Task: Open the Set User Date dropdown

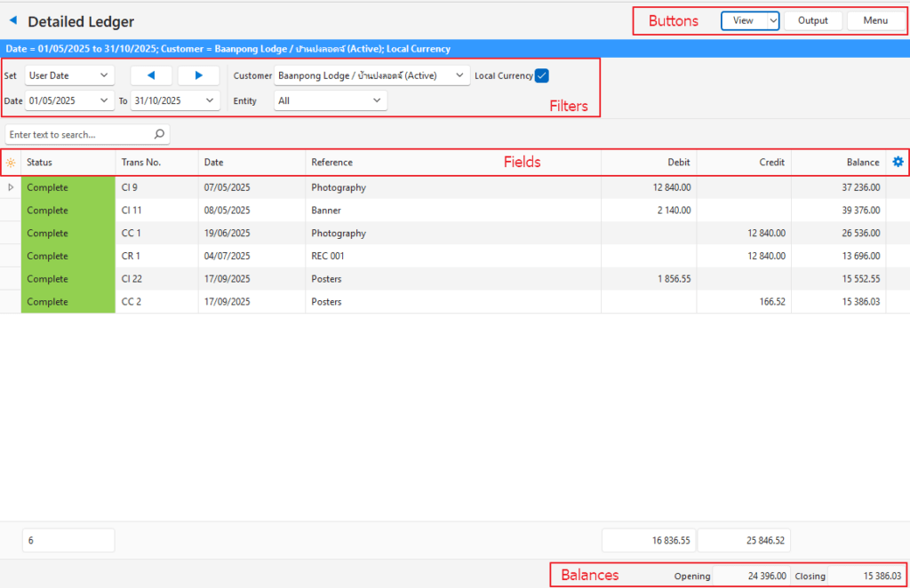Action: pyautogui.click(x=69, y=75)
